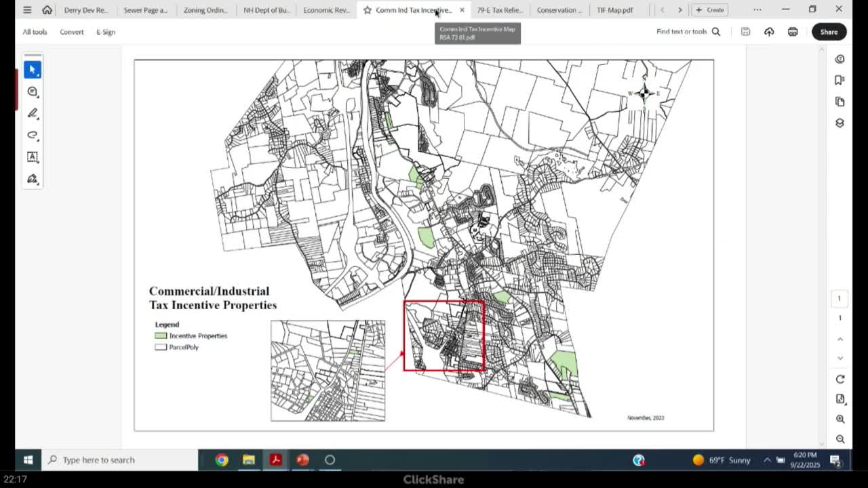Click the Find text or tools search
The width and height of the screenshot is (868, 488).
pos(688,32)
